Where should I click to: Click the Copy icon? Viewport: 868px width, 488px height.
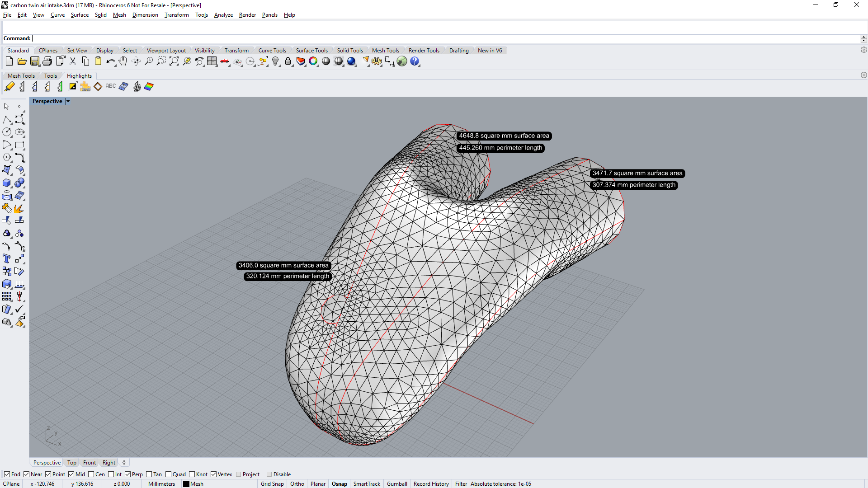85,61
